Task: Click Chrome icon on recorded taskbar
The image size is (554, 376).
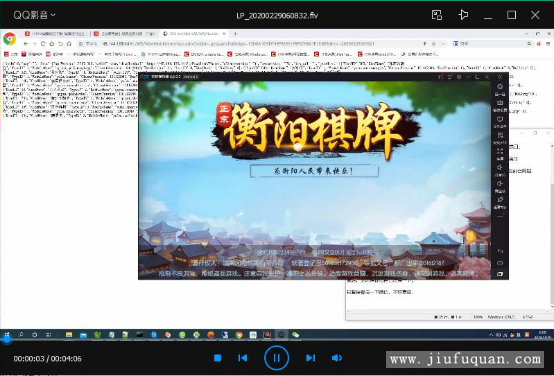Action: [x=239, y=335]
